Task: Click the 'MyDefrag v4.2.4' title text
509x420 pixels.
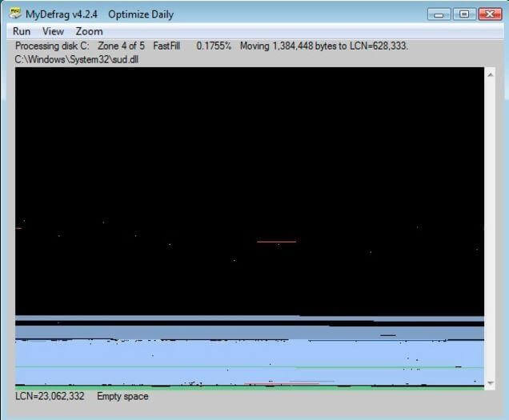Action: [62, 14]
